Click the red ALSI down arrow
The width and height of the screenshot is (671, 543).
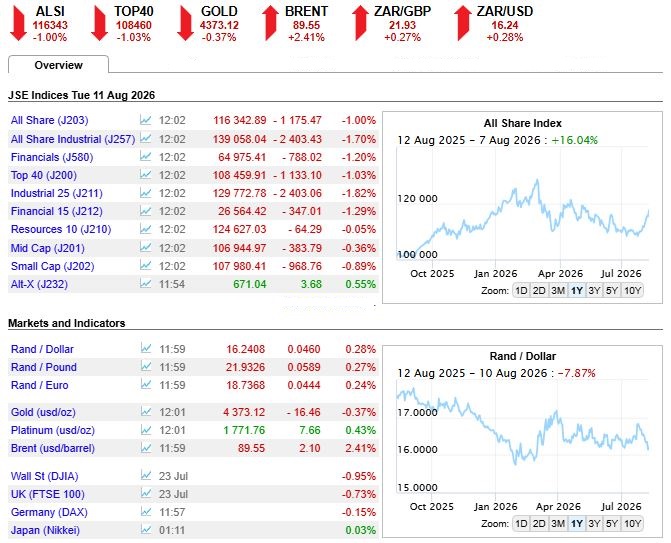coord(18,24)
